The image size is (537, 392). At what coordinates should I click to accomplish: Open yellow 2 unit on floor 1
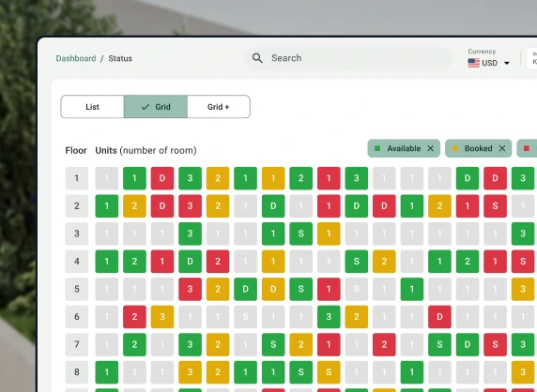point(218,178)
